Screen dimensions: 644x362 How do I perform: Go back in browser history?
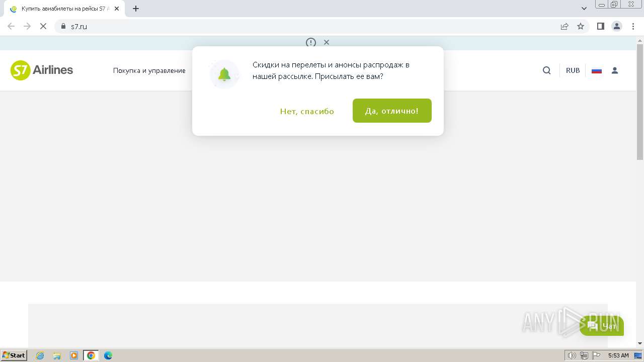pyautogui.click(x=11, y=26)
